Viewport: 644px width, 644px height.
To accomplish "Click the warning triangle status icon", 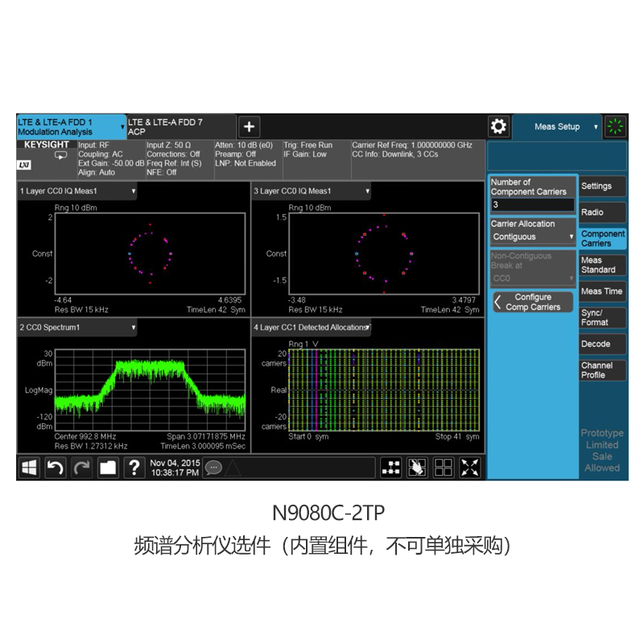I will click(233, 468).
